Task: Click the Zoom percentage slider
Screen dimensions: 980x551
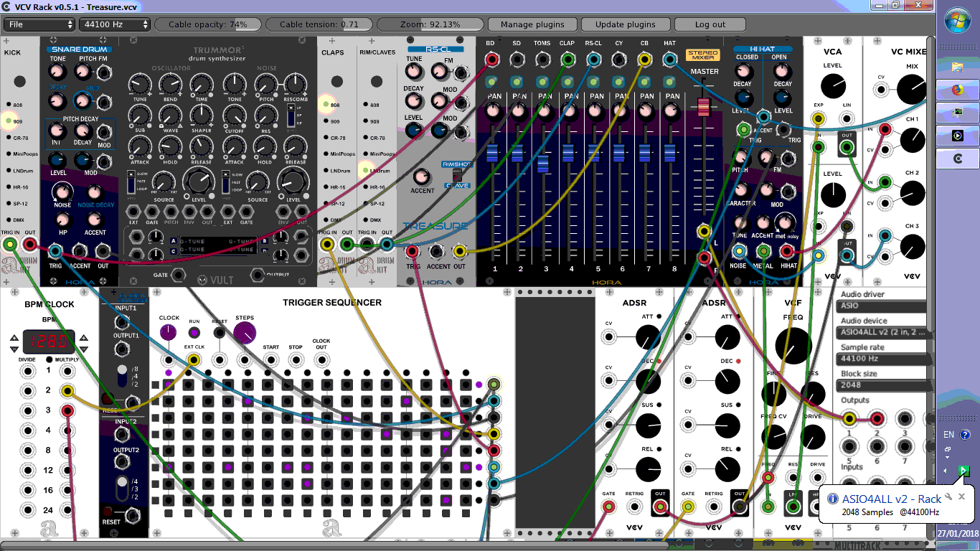Action: [x=430, y=24]
